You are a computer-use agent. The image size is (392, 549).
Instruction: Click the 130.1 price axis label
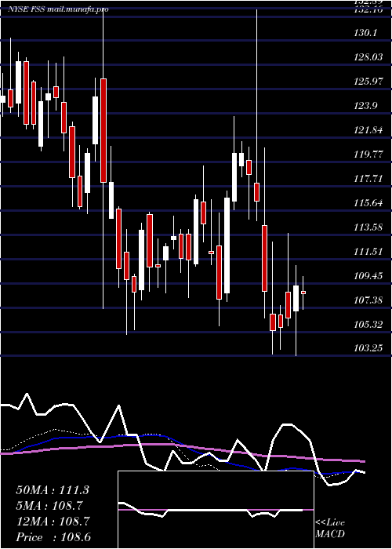[366, 33]
